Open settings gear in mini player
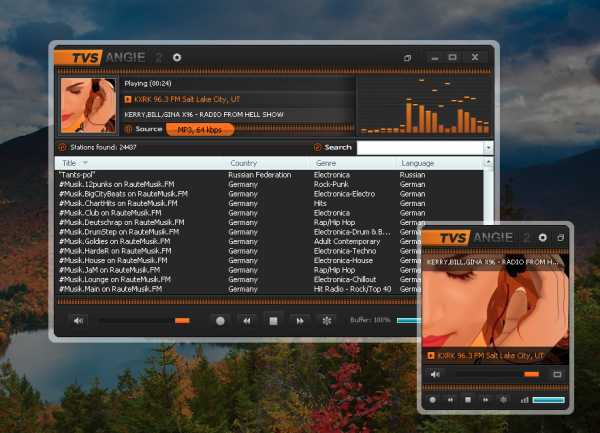600x433 pixels. pyautogui.click(x=543, y=238)
